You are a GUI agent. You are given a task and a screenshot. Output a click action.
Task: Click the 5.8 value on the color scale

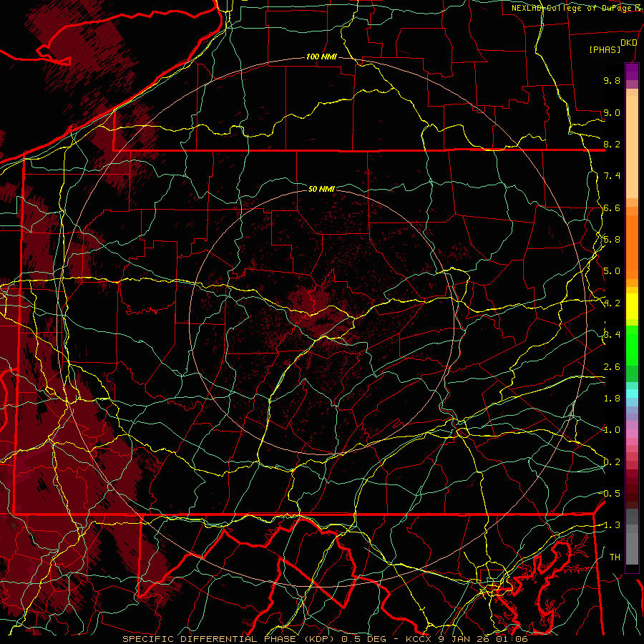click(x=612, y=240)
